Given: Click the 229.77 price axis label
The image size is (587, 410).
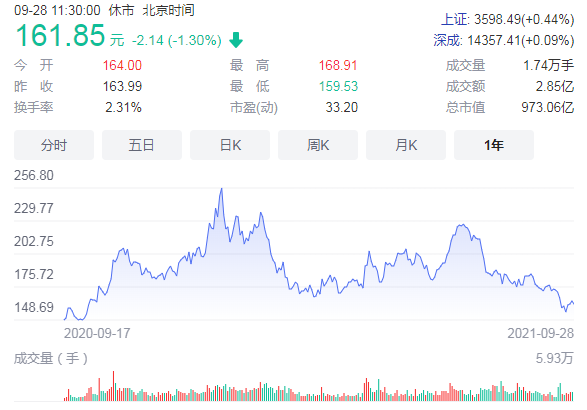Looking at the screenshot, I should click(34, 208).
